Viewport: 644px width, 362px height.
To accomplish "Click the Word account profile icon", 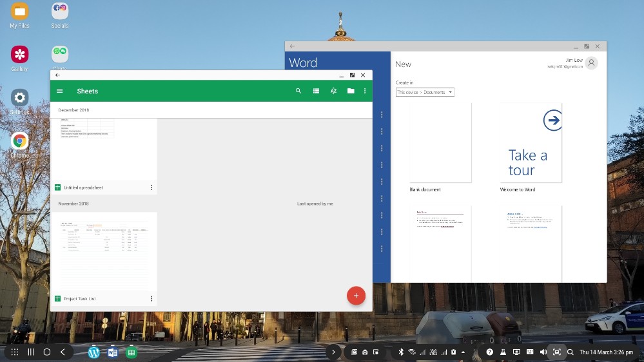I will pos(591,63).
